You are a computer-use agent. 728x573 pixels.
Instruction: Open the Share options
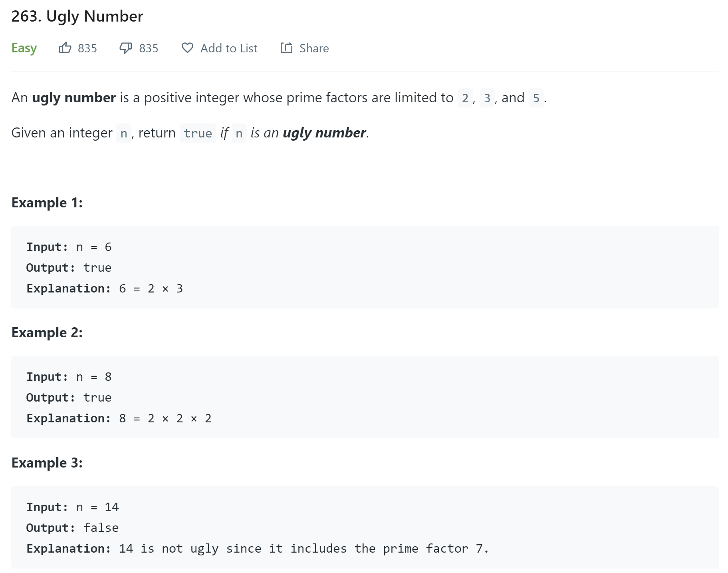tap(305, 48)
